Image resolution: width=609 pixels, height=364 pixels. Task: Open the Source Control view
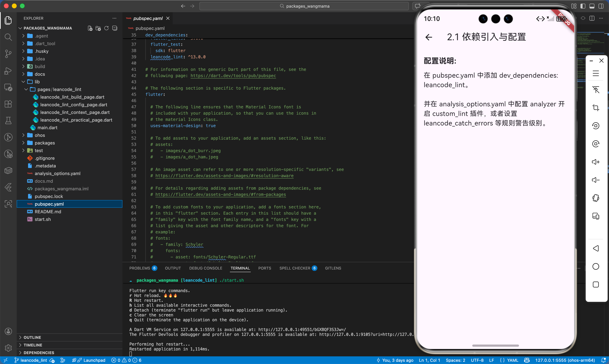click(x=8, y=54)
